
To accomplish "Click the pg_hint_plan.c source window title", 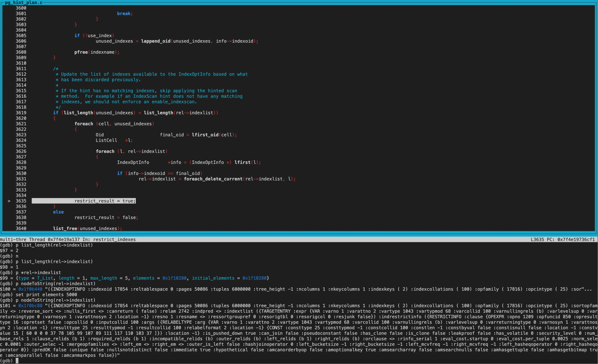I will 23,3.
